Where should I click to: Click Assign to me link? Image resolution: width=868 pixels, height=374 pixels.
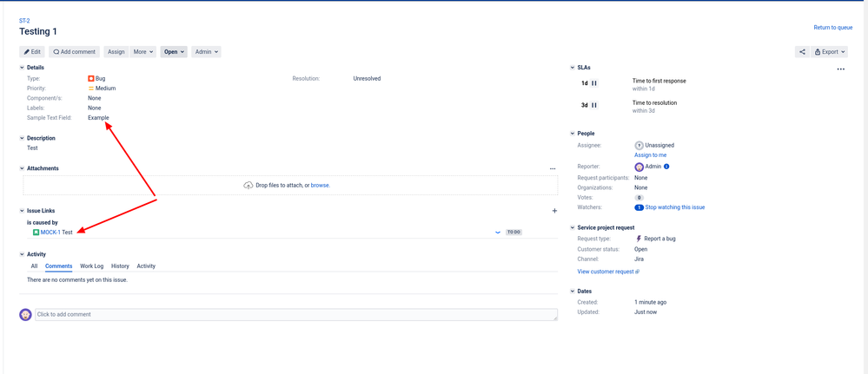pos(651,155)
